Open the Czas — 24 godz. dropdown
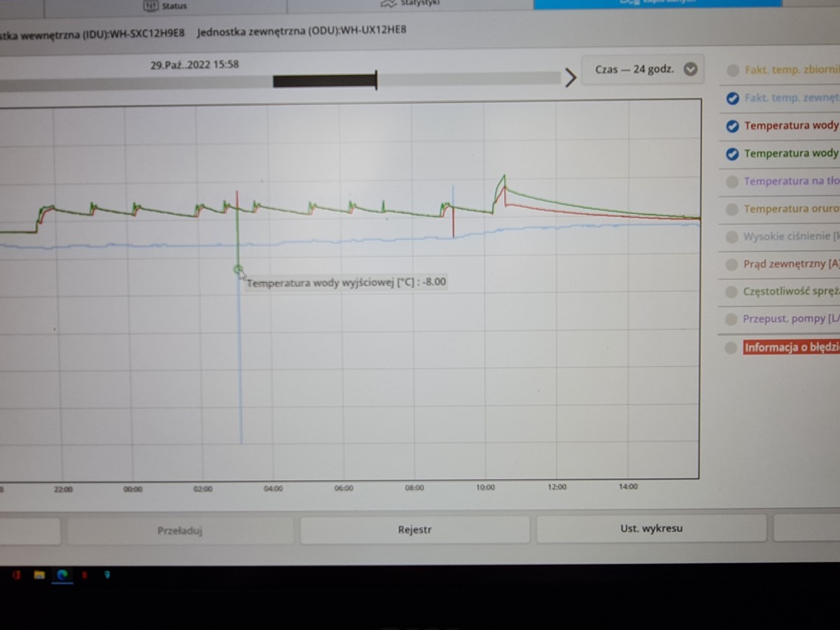The height and width of the screenshot is (630, 840). point(643,69)
